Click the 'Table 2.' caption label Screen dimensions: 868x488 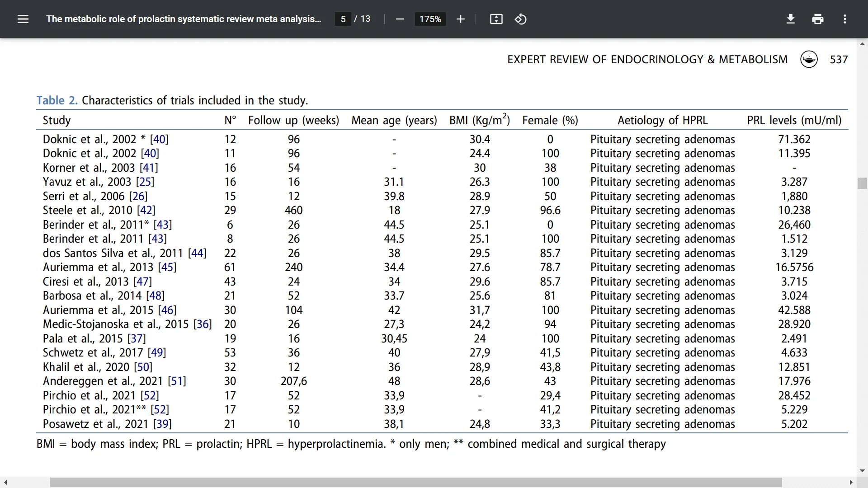point(57,100)
